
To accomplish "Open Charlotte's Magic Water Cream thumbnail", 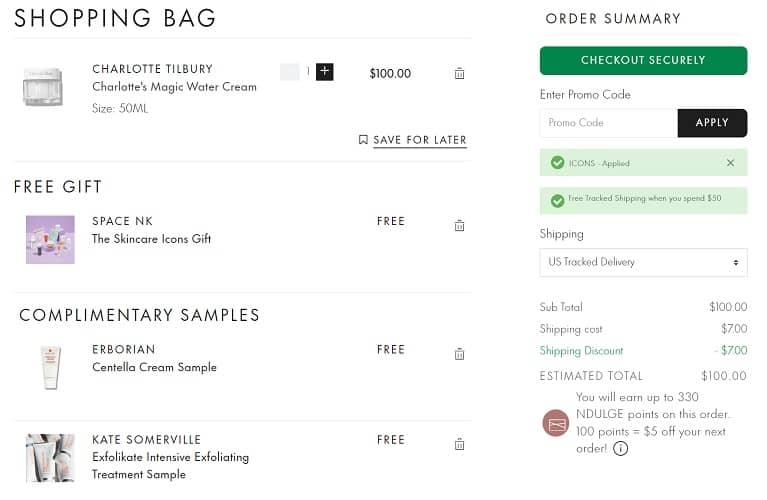I will pyautogui.click(x=43, y=87).
